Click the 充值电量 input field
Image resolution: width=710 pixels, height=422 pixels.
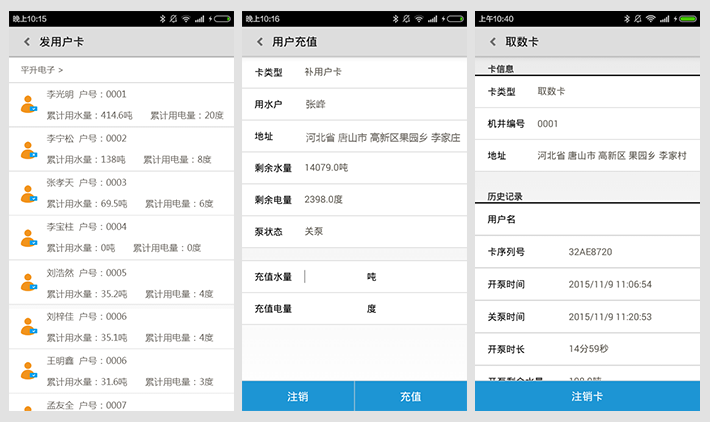coord(334,309)
